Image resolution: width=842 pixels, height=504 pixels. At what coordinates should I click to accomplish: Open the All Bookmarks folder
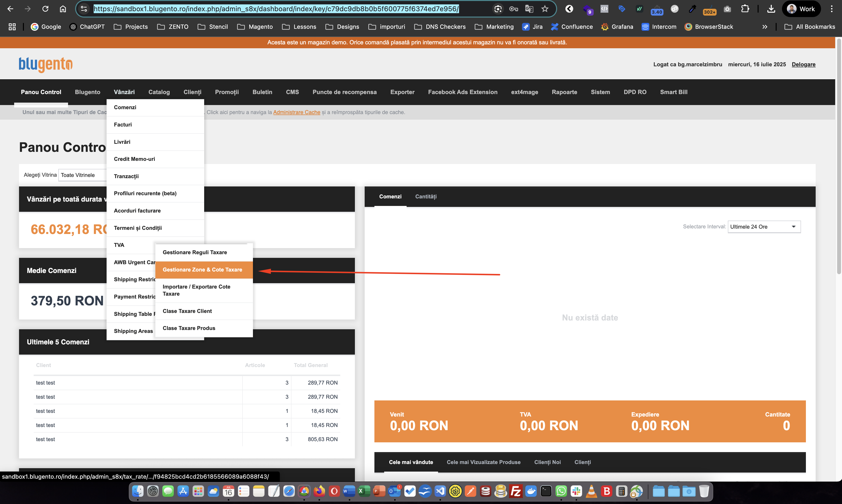click(809, 27)
